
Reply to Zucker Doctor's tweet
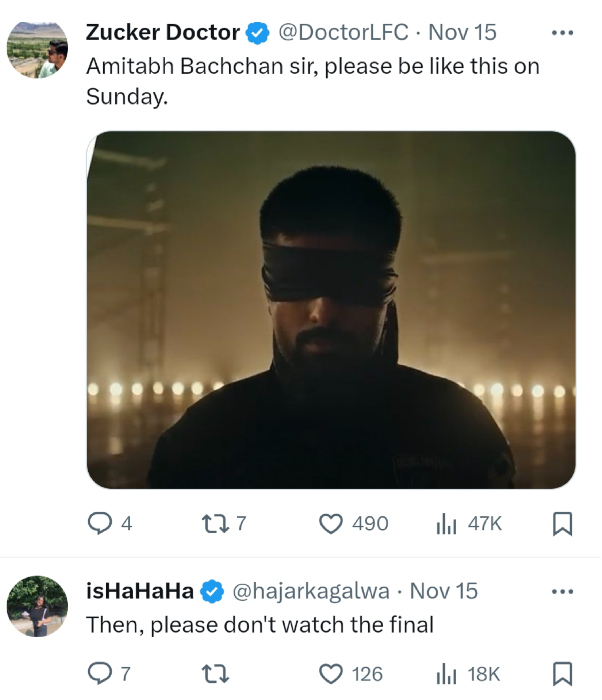pyautogui.click(x=100, y=523)
